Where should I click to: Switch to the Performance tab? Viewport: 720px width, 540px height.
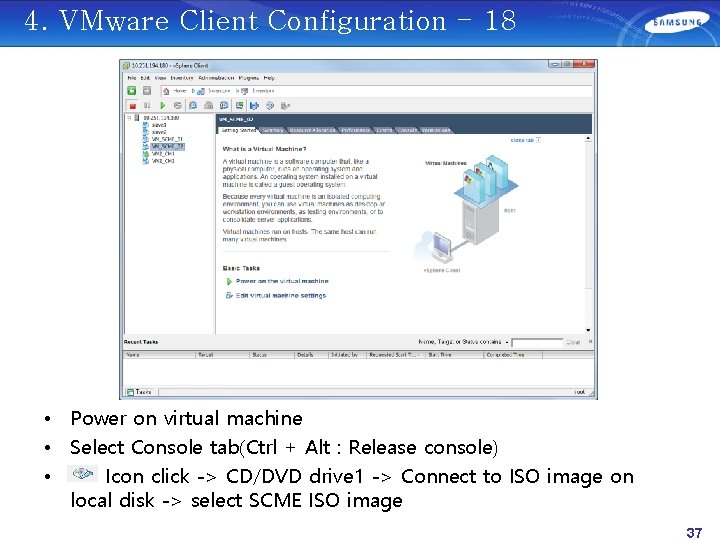point(355,130)
